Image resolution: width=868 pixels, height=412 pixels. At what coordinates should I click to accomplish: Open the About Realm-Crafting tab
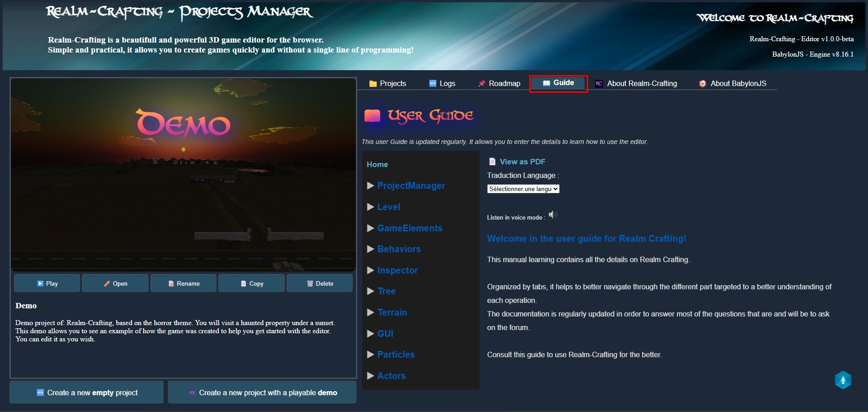(x=636, y=83)
